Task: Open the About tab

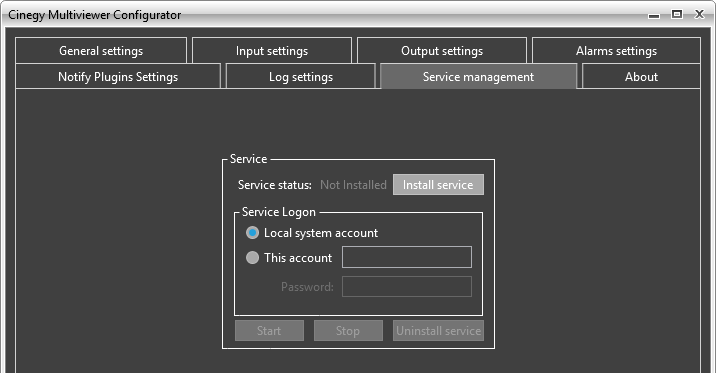Action: coord(641,77)
